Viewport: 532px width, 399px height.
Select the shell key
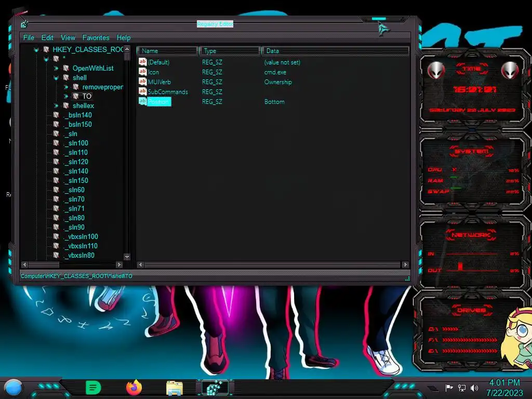79,78
